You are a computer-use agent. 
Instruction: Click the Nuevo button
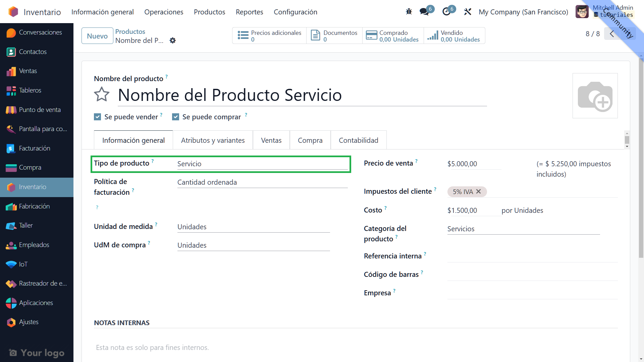(97, 36)
